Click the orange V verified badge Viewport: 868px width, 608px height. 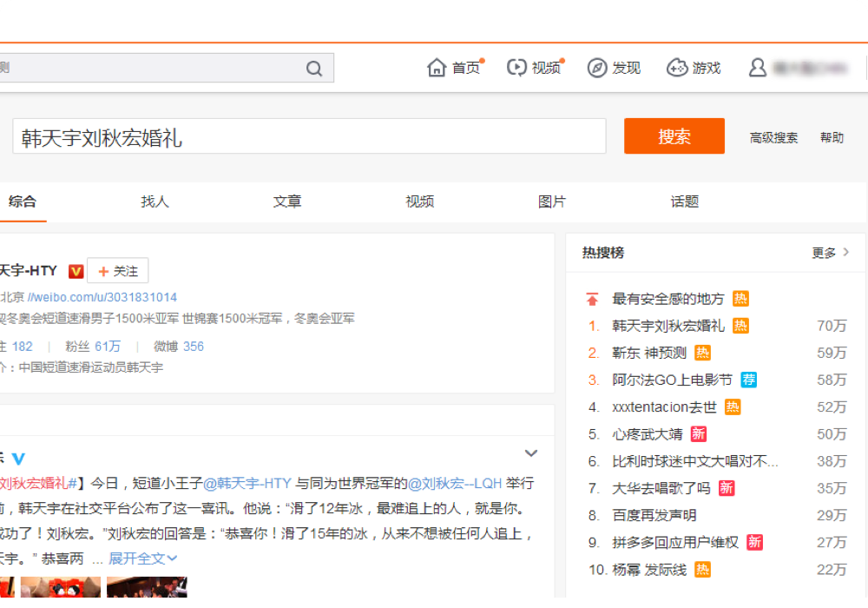pyautogui.click(x=76, y=272)
